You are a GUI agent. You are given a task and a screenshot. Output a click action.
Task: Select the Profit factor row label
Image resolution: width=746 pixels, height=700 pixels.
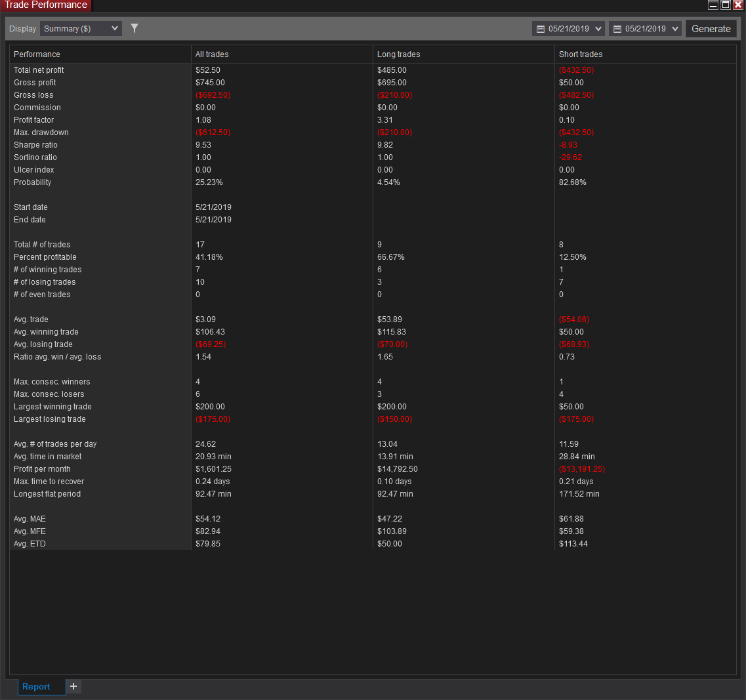[33, 120]
